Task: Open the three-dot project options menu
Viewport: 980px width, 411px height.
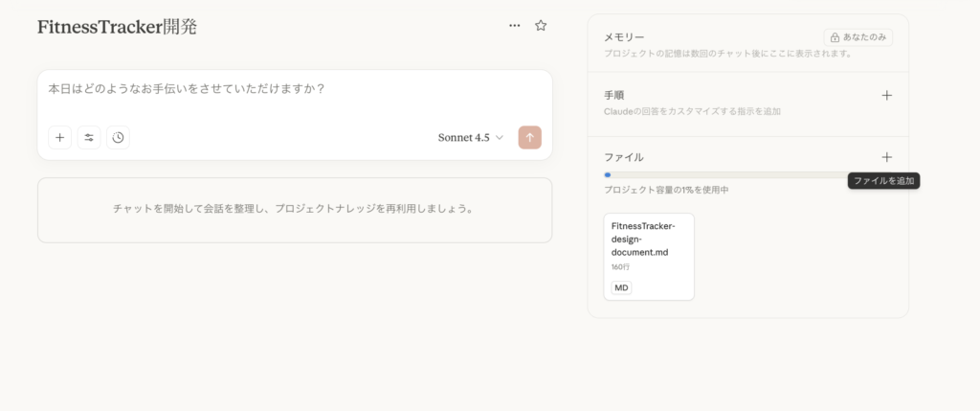Action: 514,26
